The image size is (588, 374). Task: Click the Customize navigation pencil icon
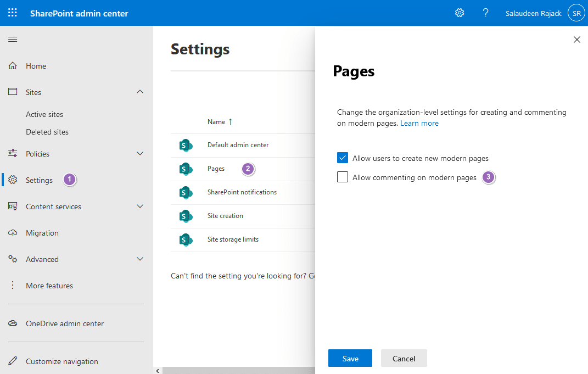click(12, 361)
